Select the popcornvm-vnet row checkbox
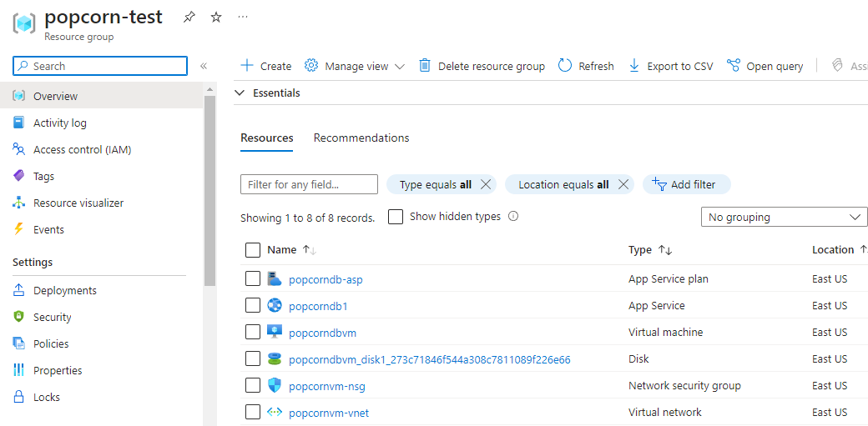The width and height of the screenshot is (868, 426). pyautogui.click(x=252, y=412)
